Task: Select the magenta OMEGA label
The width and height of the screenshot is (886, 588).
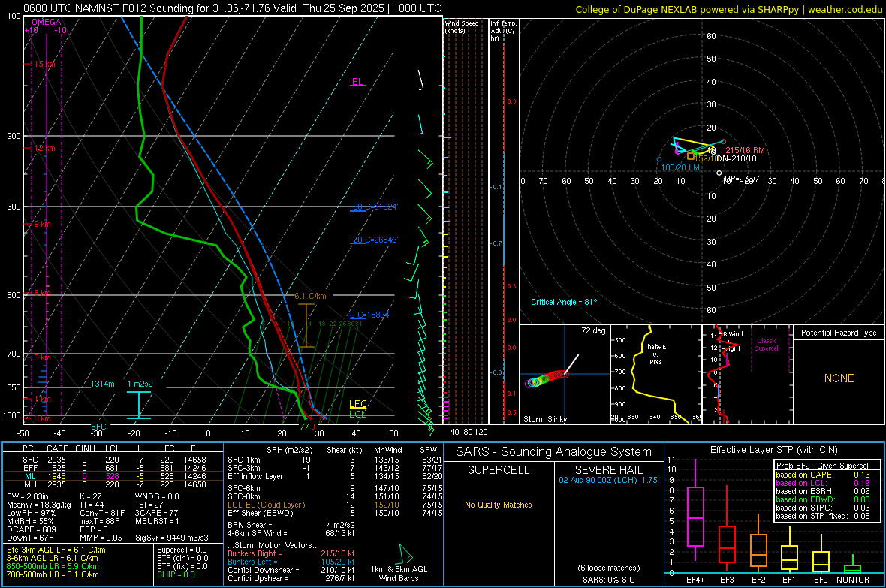Action: click(46, 22)
